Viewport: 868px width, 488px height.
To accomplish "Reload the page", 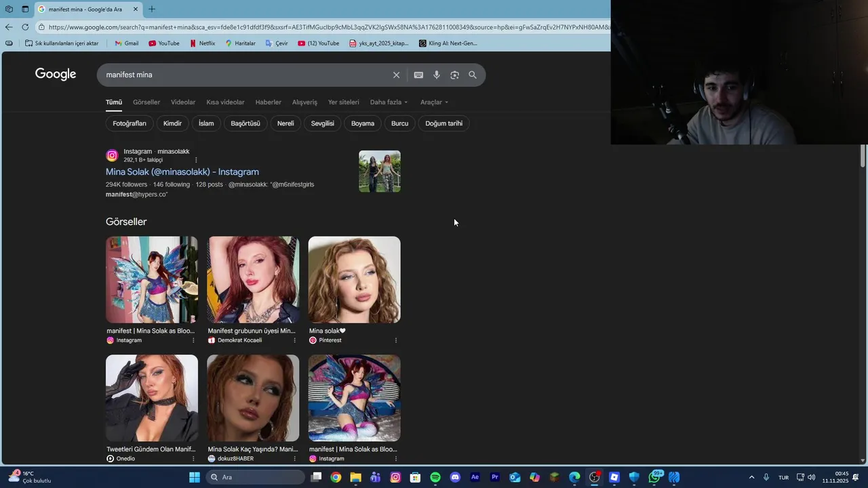I will click(x=25, y=27).
